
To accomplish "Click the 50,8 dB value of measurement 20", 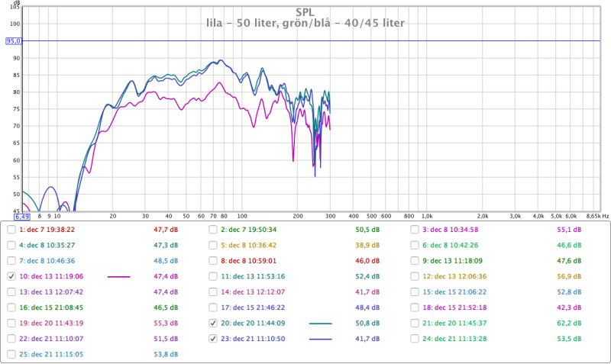I will (367, 323).
